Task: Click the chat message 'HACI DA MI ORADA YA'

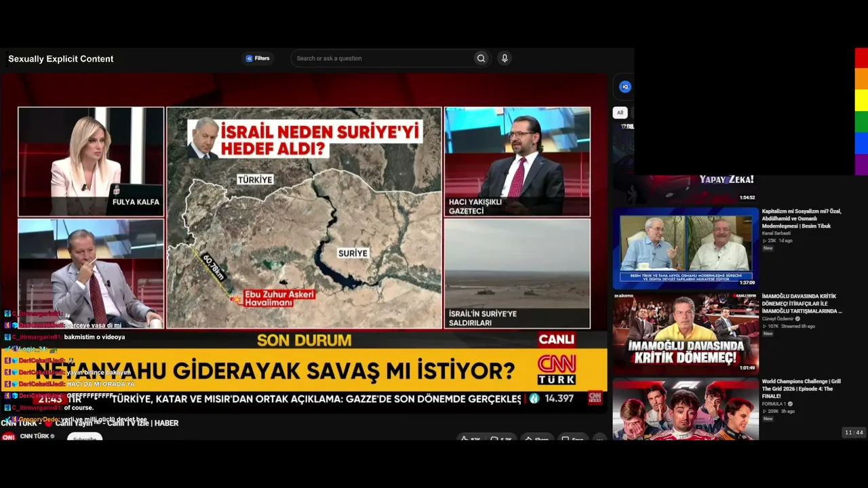Action: click(100, 384)
